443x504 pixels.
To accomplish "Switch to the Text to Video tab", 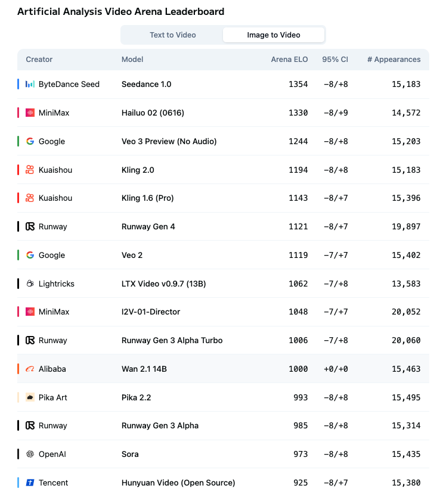I will (172, 35).
